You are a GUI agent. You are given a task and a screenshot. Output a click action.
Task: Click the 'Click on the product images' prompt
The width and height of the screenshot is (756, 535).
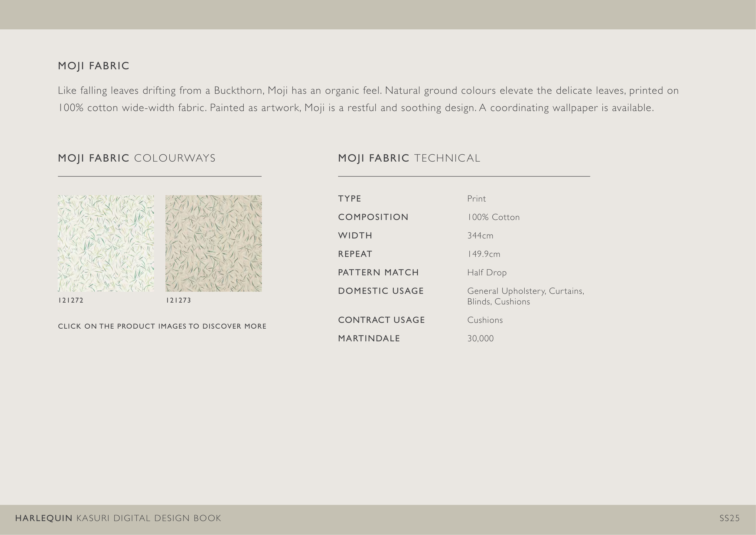tap(162, 326)
